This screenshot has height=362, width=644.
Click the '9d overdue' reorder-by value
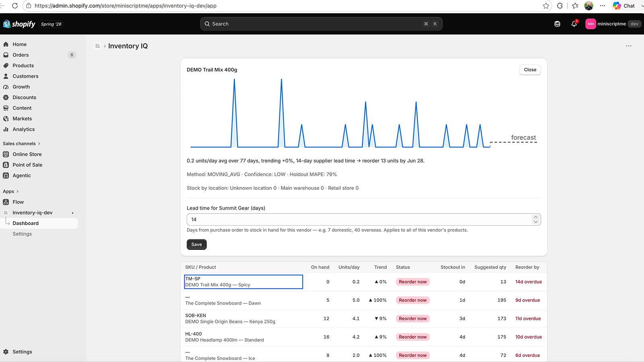pos(528,300)
